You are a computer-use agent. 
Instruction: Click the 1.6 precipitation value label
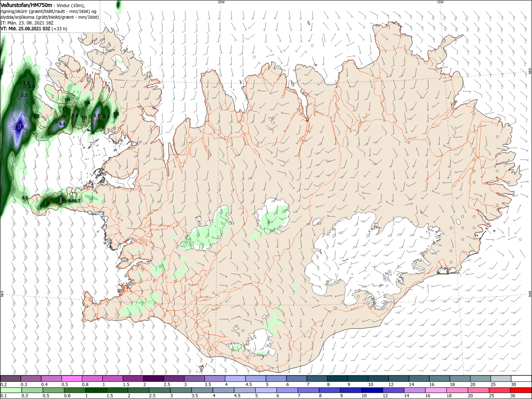(116, 114)
